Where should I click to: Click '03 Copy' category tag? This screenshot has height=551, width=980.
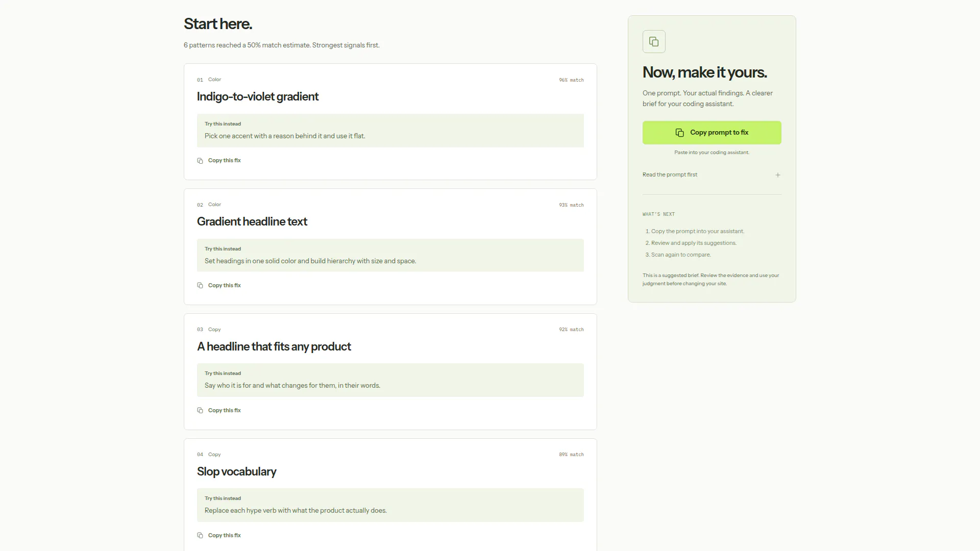209,330
